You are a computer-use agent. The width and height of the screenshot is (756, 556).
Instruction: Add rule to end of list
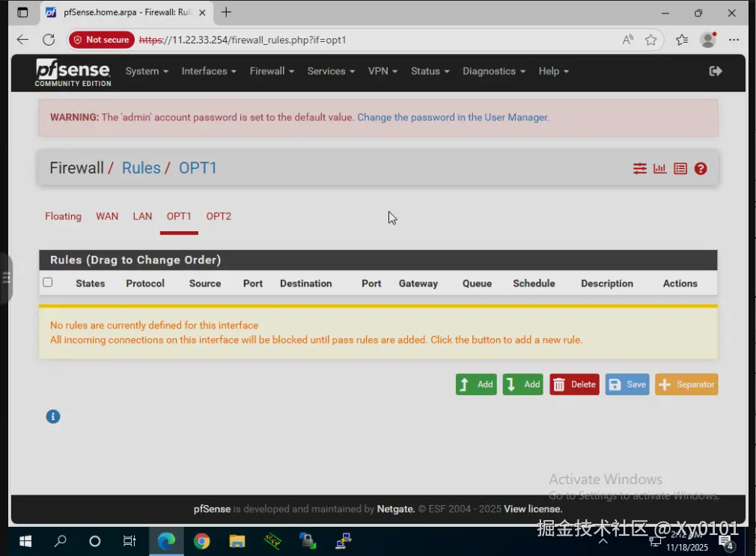coord(522,385)
